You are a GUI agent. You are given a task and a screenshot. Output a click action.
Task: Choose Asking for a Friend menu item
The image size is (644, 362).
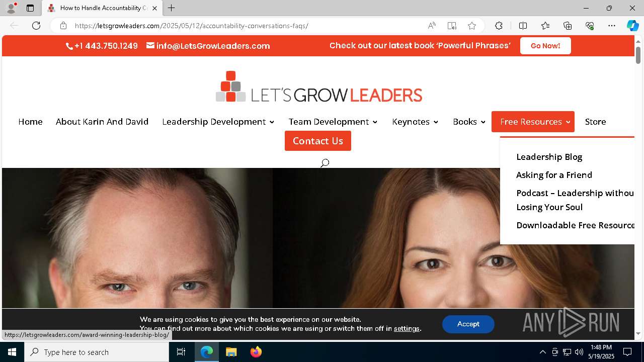pyautogui.click(x=554, y=175)
